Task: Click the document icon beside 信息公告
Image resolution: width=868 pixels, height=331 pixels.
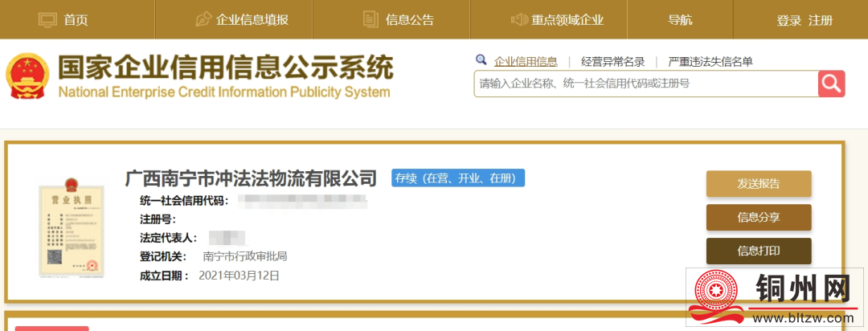Action: pyautogui.click(x=371, y=20)
